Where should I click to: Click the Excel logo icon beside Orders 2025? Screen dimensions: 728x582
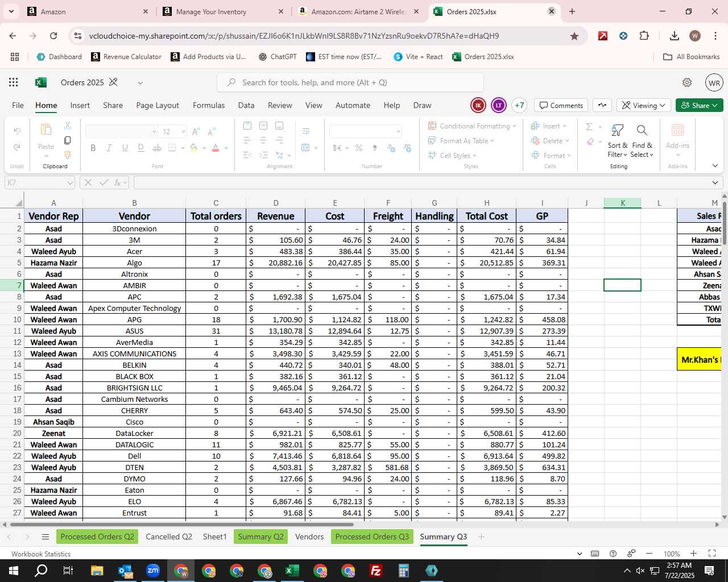coord(40,82)
